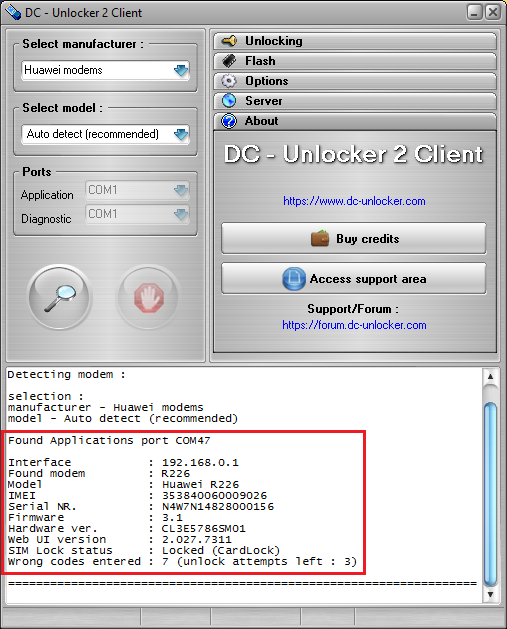
Task: Click the globe icon beside Server
Action: pos(229,100)
